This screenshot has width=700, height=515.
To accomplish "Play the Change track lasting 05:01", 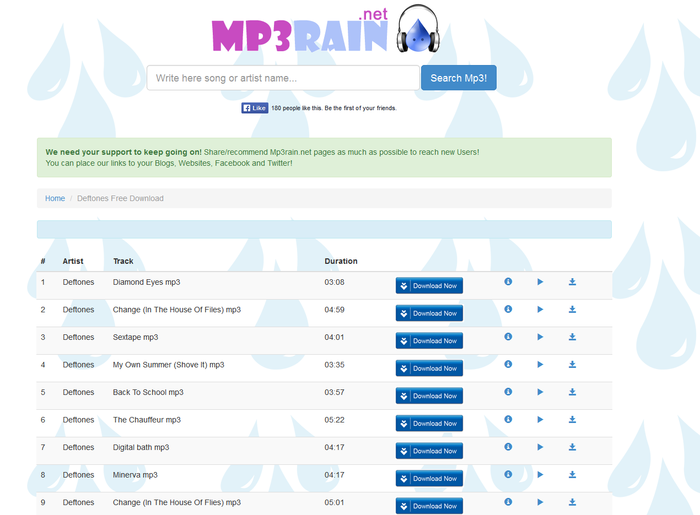I will point(540,502).
